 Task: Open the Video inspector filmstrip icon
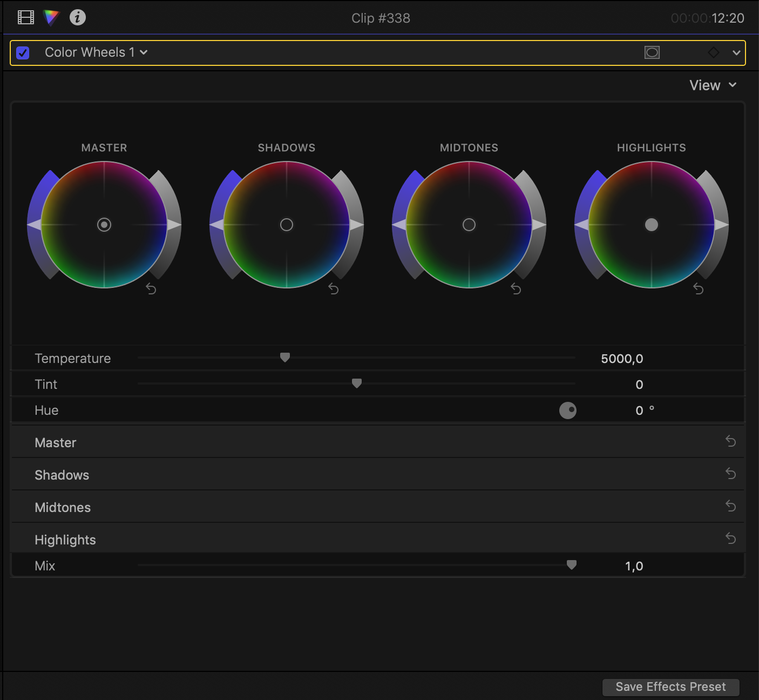(25, 18)
